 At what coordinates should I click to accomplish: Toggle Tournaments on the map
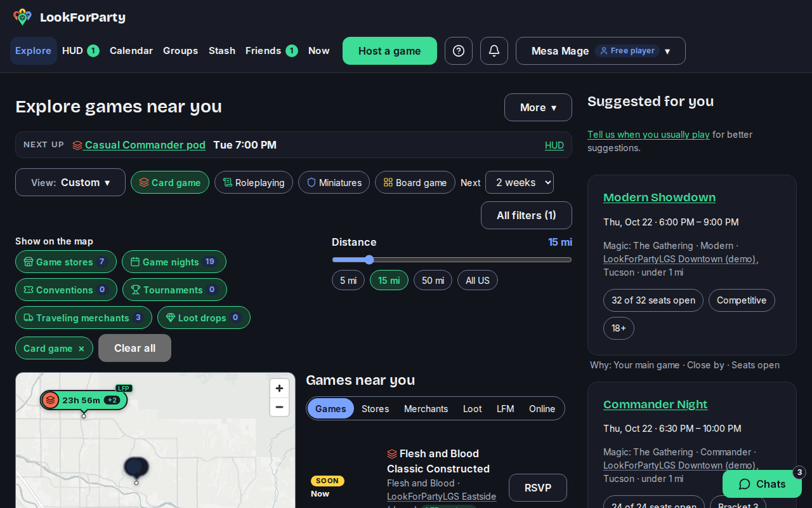(x=174, y=290)
